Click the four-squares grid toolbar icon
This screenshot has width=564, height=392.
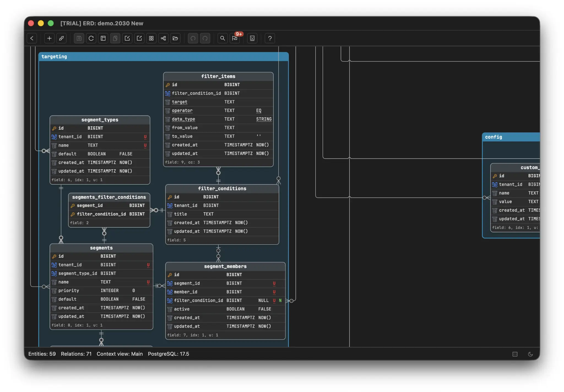click(151, 38)
